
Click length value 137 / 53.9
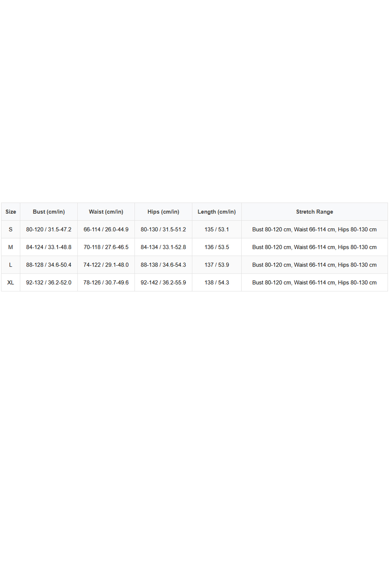pos(217,265)
